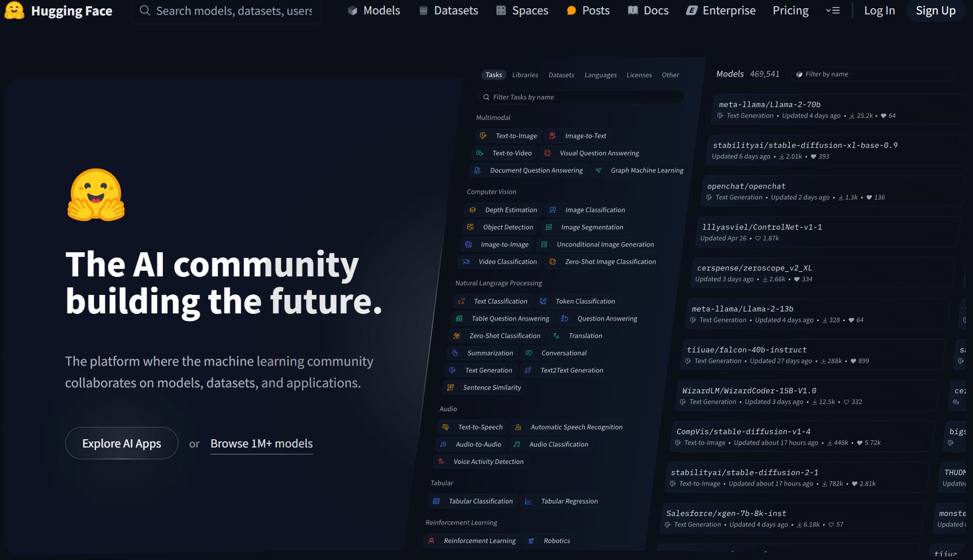This screenshot has height=560, width=973.
Task: Click the Robotics task icon
Action: pos(531,540)
